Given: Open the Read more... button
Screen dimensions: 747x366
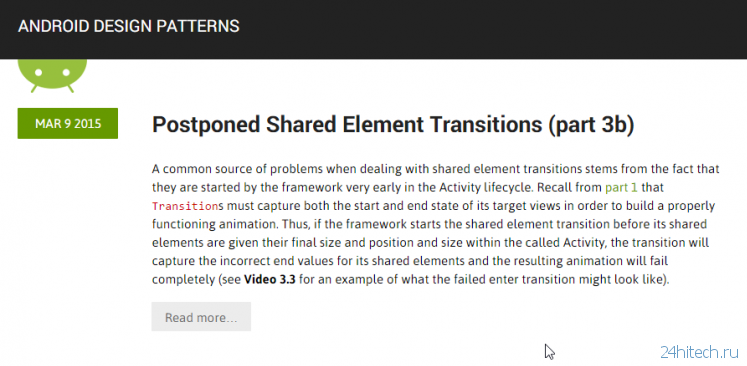Looking at the screenshot, I should [x=201, y=316].
